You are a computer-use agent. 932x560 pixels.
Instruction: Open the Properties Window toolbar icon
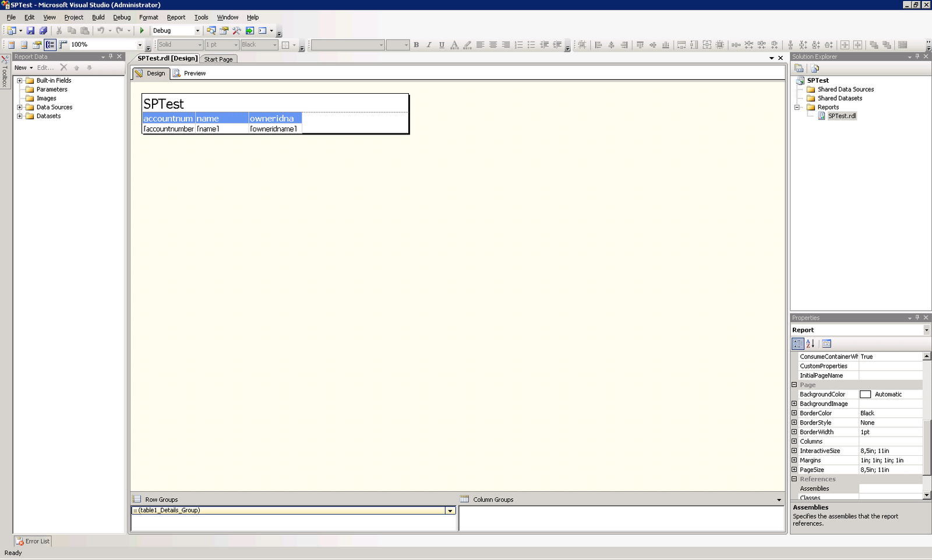click(224, 30)
